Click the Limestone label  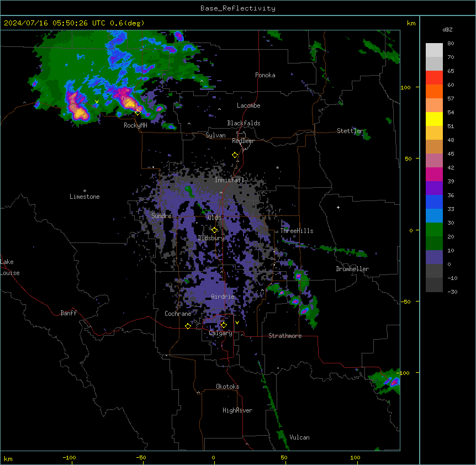(84, 197)
